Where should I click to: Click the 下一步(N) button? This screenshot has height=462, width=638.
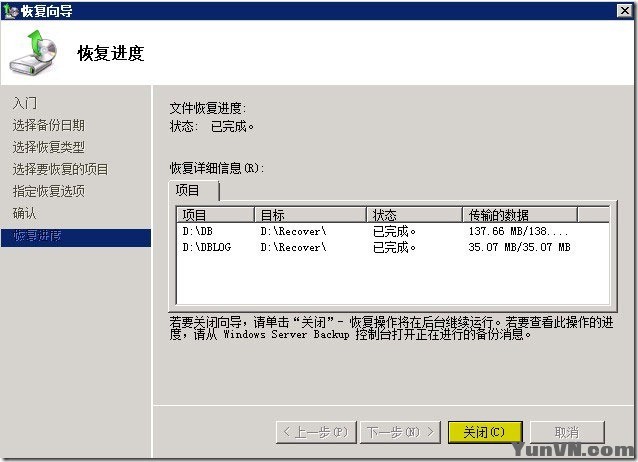(x=400, y=432)
